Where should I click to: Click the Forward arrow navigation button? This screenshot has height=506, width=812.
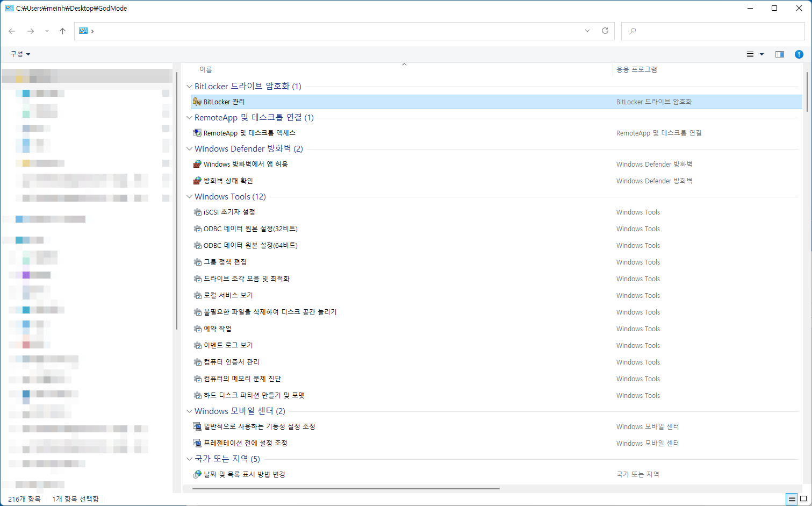(31, 31)
